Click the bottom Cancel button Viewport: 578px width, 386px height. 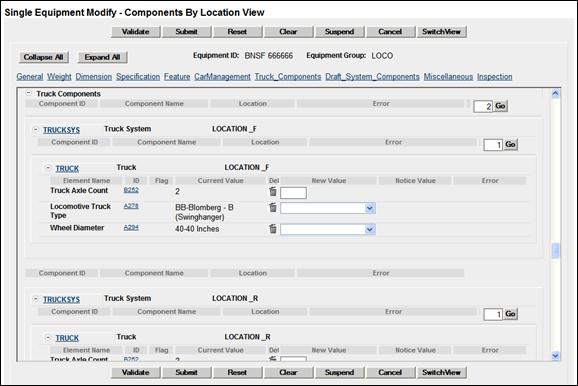tap(390, 372)
